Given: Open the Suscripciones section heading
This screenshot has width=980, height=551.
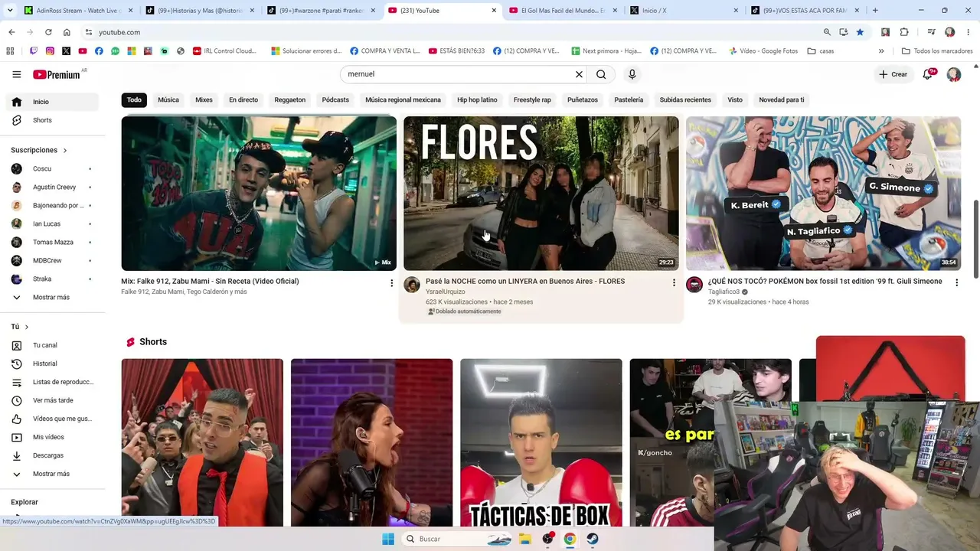Looking at the screenshot, I should pyautogui.click(x=39, y=150).
